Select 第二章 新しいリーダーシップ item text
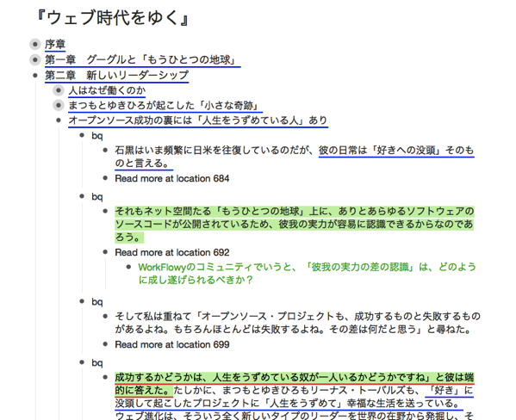Viewport: 516px width, 420px height. pos(117,76)
